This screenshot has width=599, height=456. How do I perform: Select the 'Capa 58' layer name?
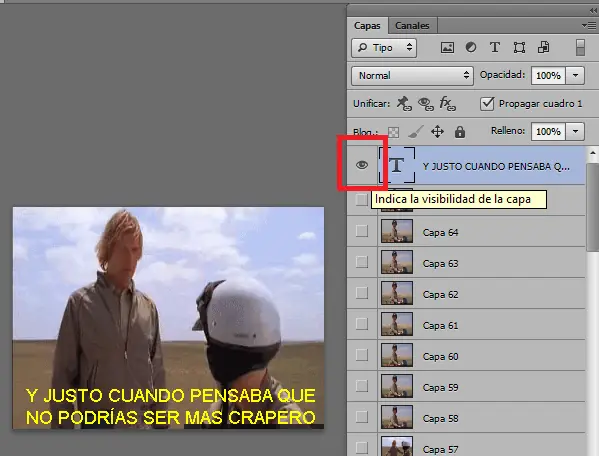pos(440,419)
